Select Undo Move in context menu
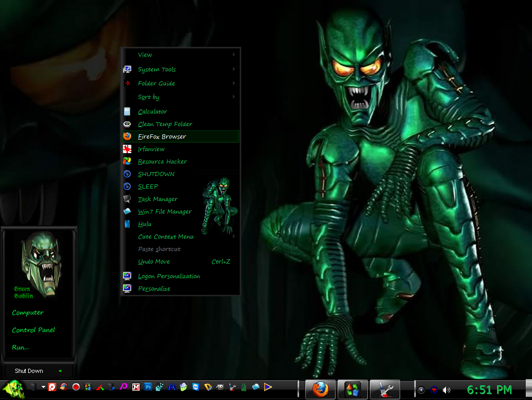532x400 pixels. click(x=180, y=261)
